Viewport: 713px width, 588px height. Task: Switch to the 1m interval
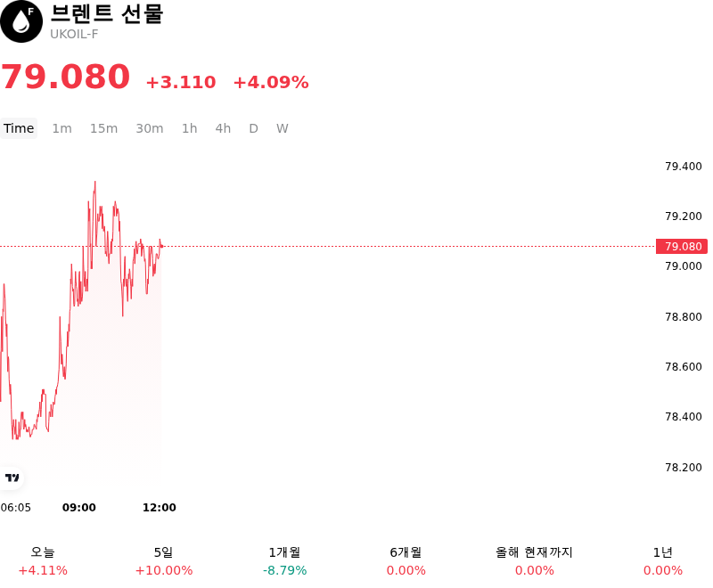point(61,128)
